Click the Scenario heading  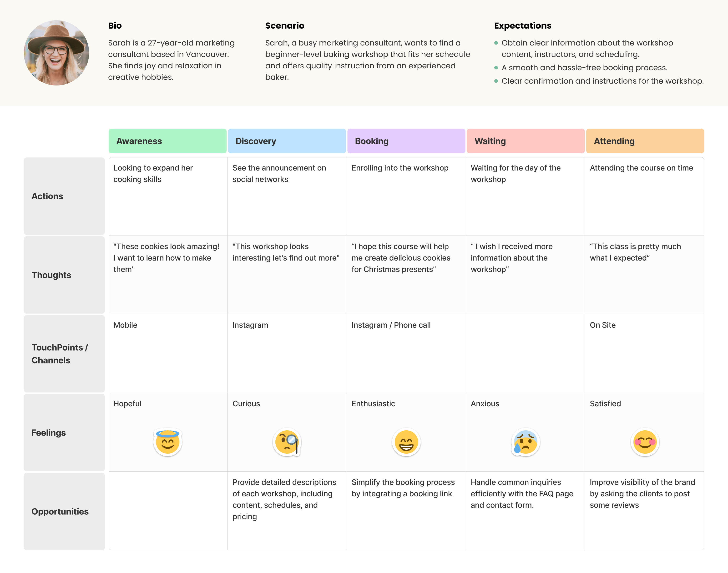tap(284, 25)
